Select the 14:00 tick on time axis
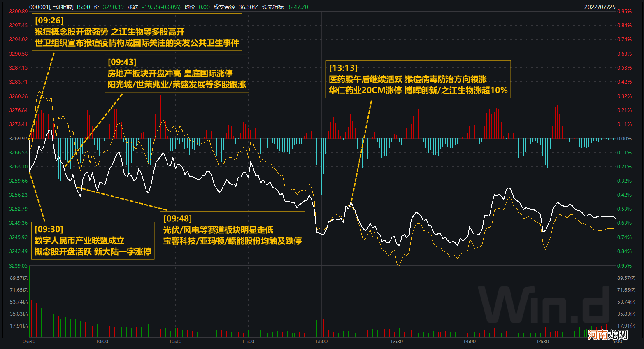 [x=470, y=342]
